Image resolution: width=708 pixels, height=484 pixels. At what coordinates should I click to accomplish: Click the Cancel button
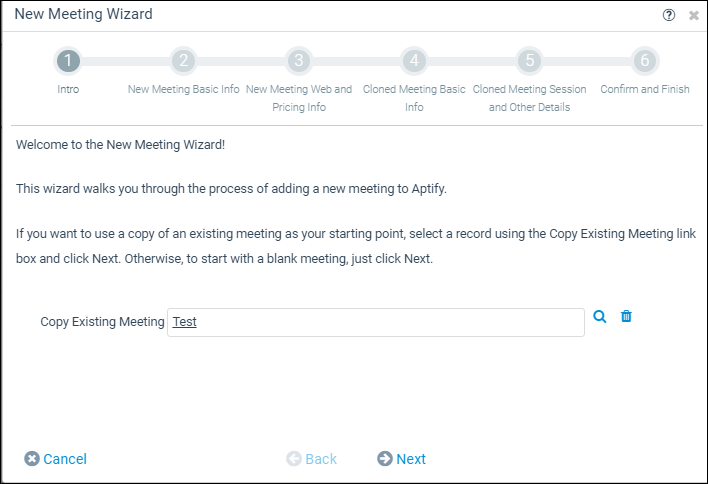56,459
